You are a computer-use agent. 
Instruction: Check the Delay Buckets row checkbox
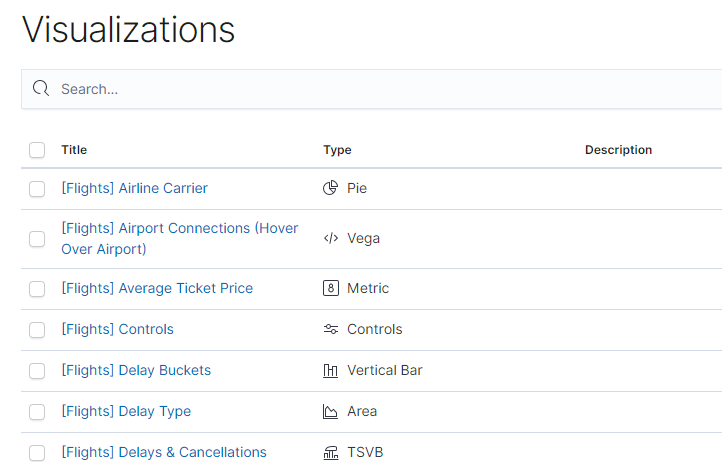[x=37, y=371]
